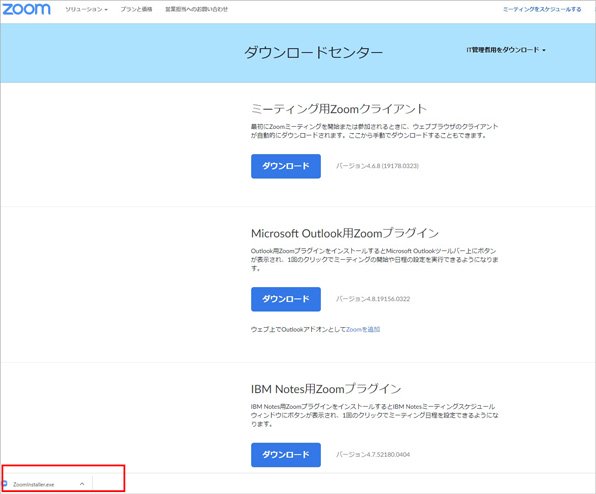Open 営業担当へのお問い合わせ link
Image resolution: width=596 pixels, height=494 pixels.
click(196, 10)
